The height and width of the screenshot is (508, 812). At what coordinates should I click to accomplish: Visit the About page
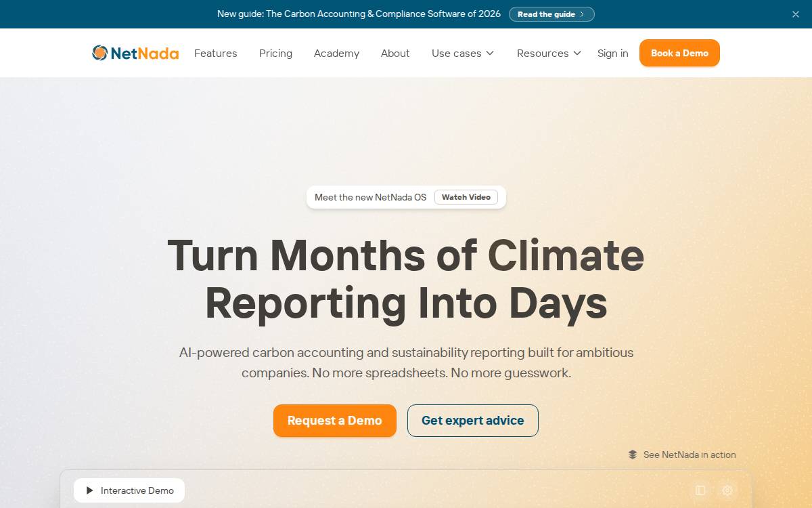click(x=395, y=53)
